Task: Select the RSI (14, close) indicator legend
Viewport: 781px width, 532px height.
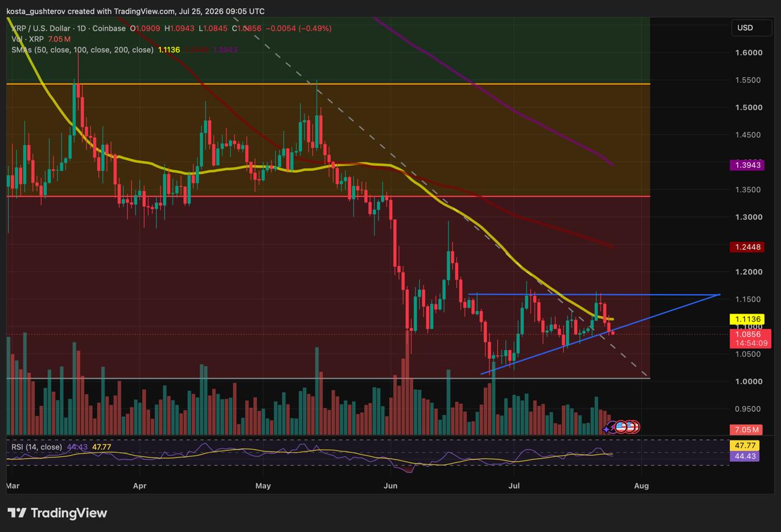Action: (37, 447)
